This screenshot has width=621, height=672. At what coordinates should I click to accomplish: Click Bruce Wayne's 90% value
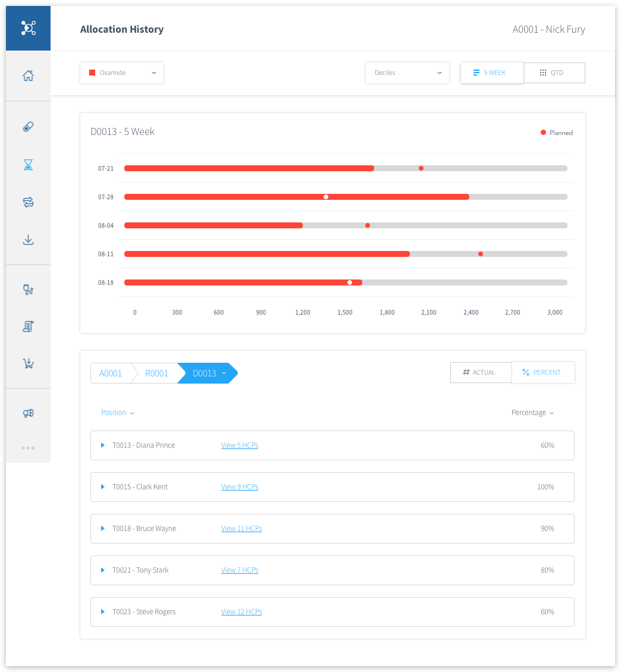[x=547, y=529]
